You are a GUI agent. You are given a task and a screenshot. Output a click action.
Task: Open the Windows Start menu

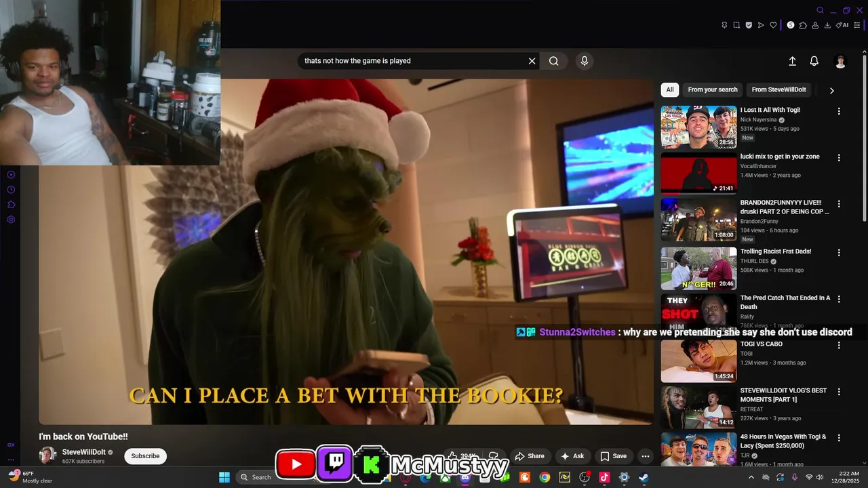click(224, 477)
